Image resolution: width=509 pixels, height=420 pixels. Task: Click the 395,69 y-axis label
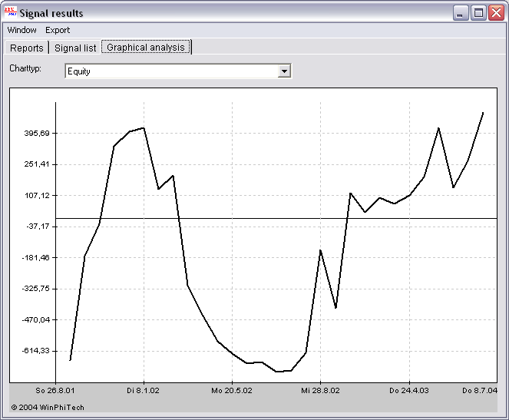37,134
